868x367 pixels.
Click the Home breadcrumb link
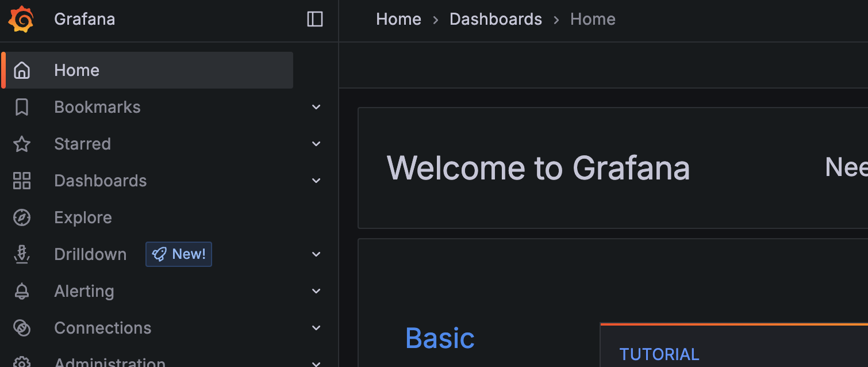[x=398, y=19]
